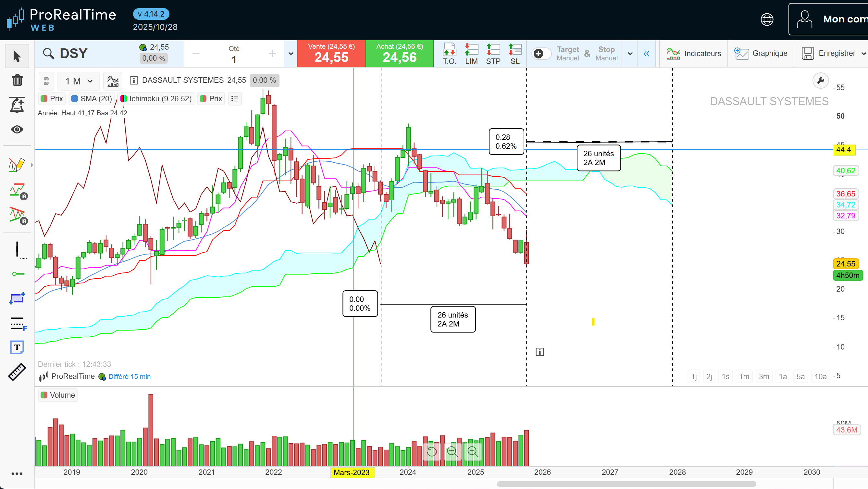This screenshot has height=489, width=868.
Task: Expand the order quantity options chevron
Action: (291, 54)
